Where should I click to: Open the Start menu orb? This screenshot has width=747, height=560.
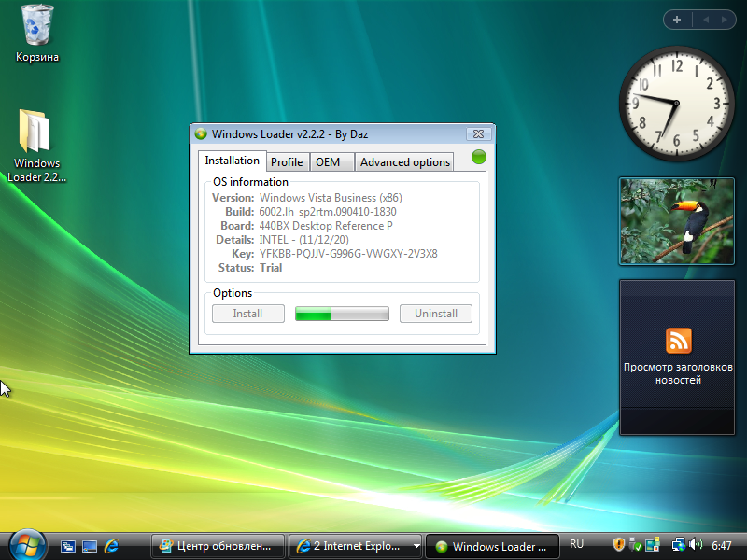click(27, 545)
